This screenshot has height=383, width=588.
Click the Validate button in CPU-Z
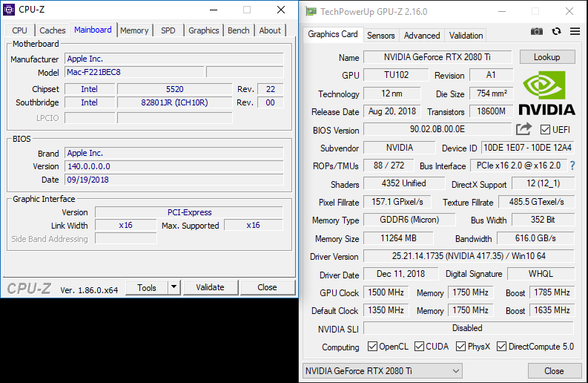pos(211,287)
